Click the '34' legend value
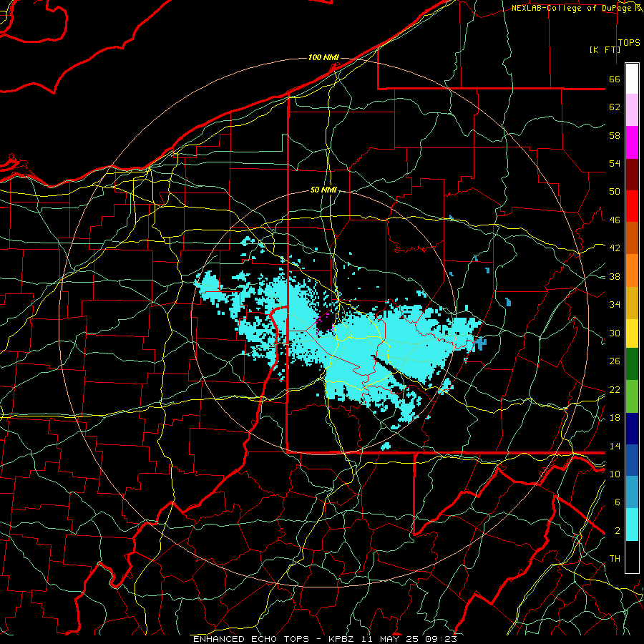Viewport: 644px width, 644px height. 615,304
